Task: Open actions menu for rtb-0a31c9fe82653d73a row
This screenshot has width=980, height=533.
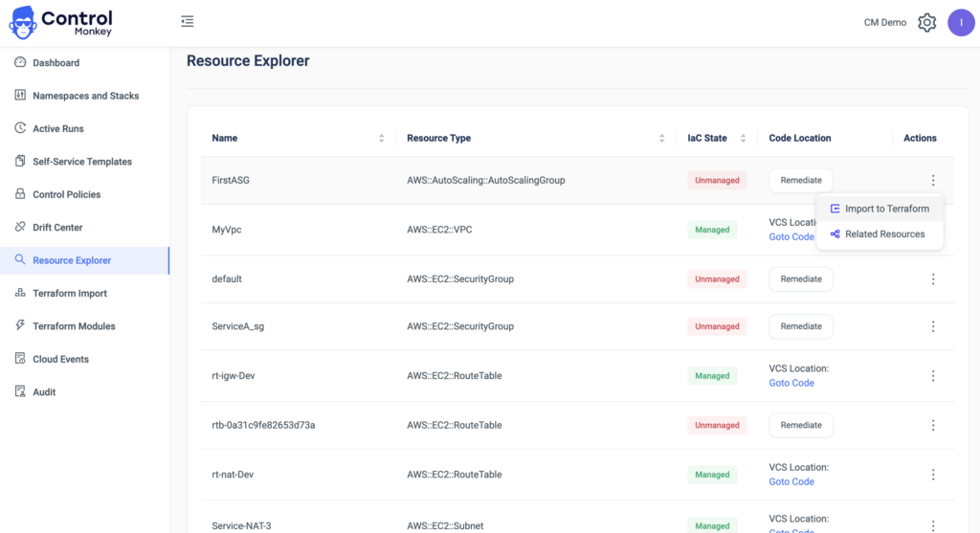Action: (x=933, y=425)
